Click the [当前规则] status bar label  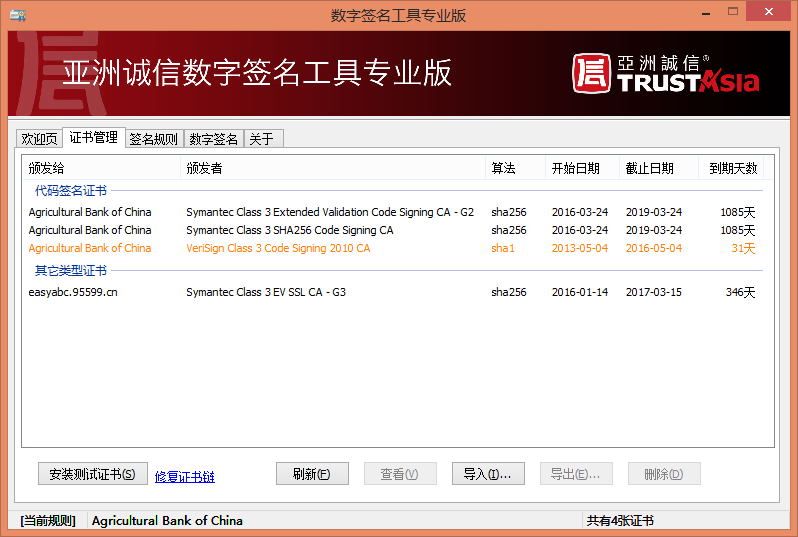point(48,521)
